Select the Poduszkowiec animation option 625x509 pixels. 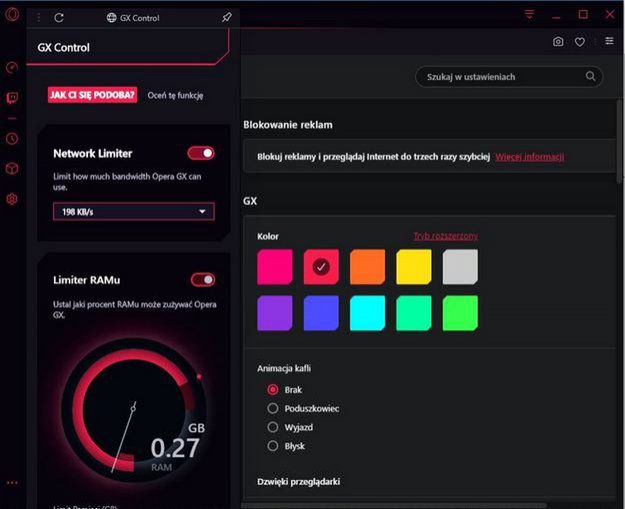pyautogui.click(x=273, y=408)
